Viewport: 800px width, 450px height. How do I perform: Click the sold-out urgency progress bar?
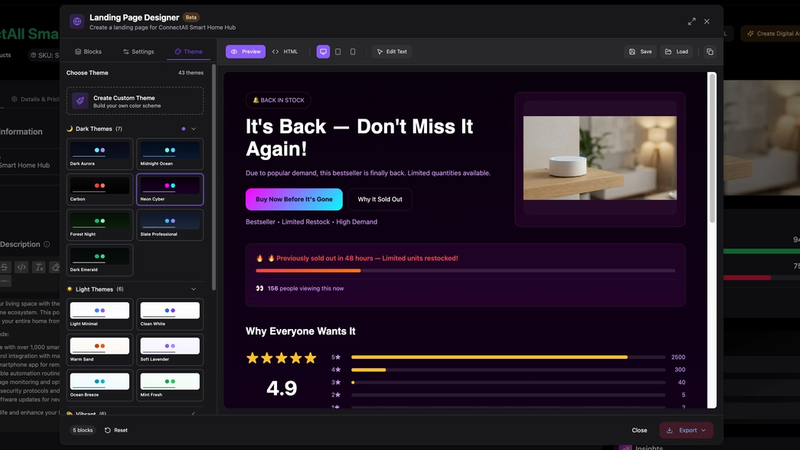465,270
